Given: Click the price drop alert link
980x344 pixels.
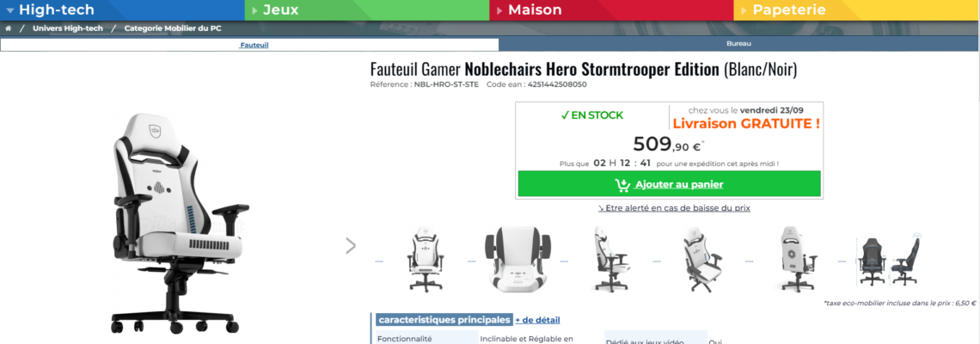Looking at the screenshot, I should click(674, 208).
